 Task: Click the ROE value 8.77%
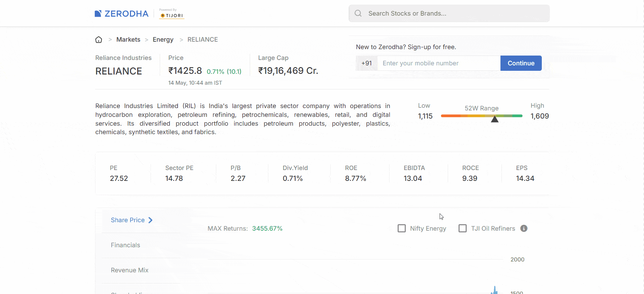pos(356,178)
